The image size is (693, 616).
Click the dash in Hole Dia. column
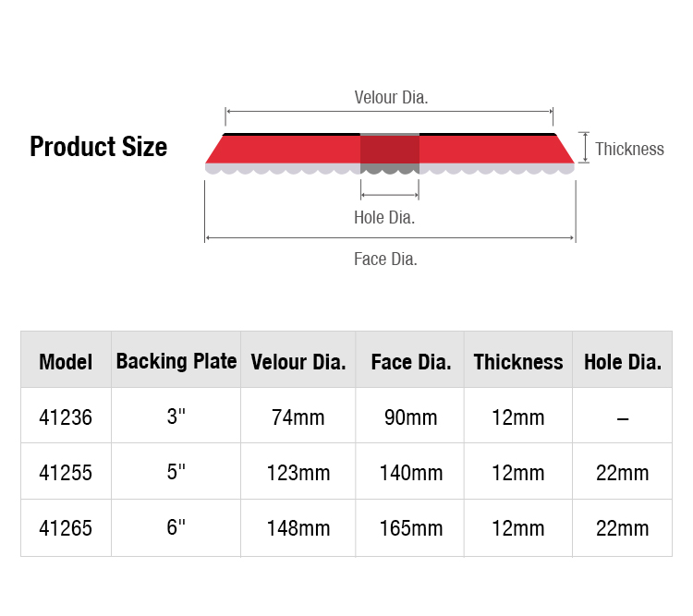click(x=623, y=418)
